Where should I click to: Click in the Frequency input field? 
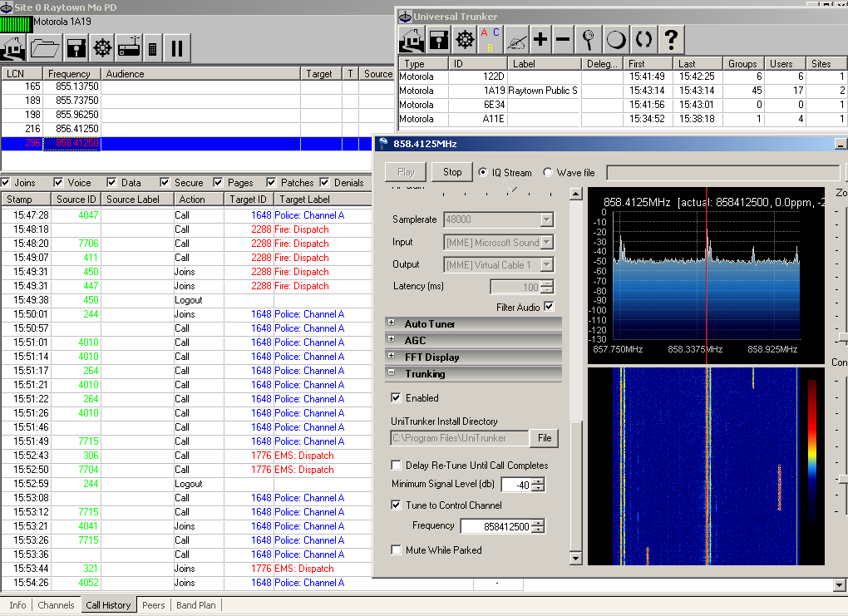(497, 525)
